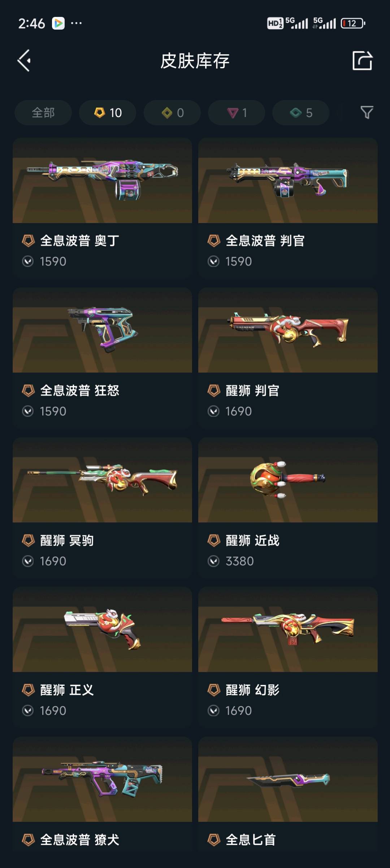Tap the tier icon beside 全息匕首
The height and width of the screenshot is (868, 390).
click(214, 840)
